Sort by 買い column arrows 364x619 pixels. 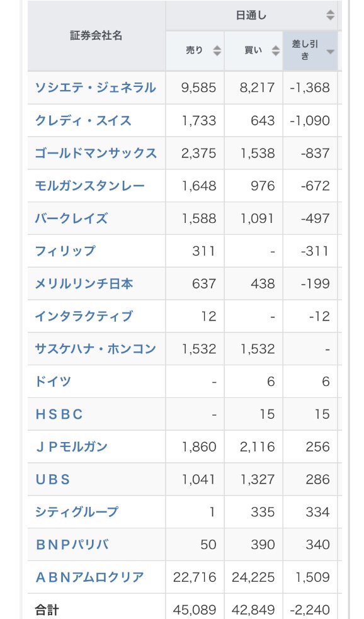point(276,50)
